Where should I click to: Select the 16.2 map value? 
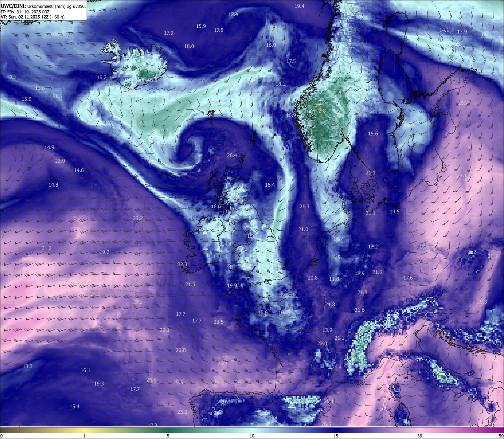102,77
